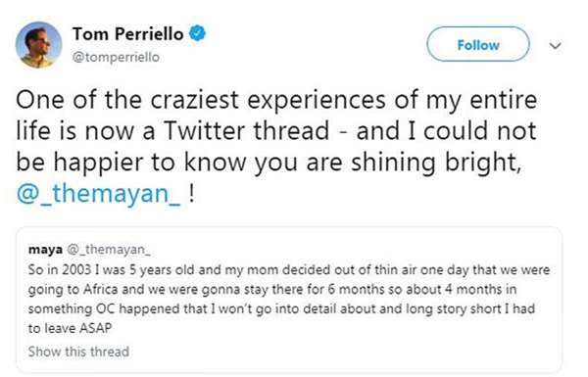Image resolution: width=588 pixels, height=377 pixels.
Task: Open the blue @_themayan_ mention link
Action: click(x=99, y=194)
